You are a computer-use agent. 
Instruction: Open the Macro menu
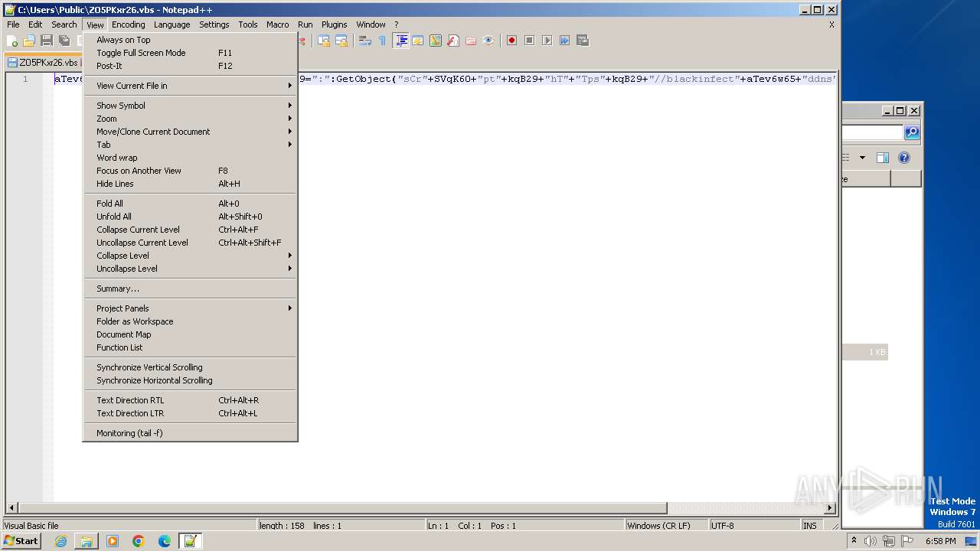277,24
